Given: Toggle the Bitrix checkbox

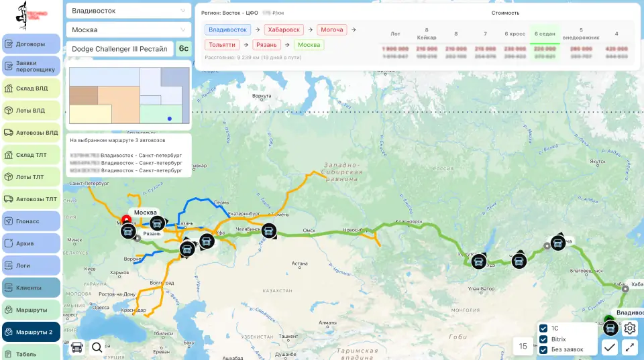Looking at the screenshot, I should pyautogui.click(x=543, y=339).
